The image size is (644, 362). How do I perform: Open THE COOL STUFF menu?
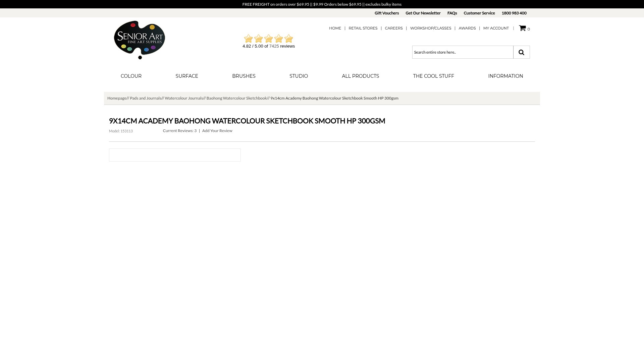click(434, 76)
